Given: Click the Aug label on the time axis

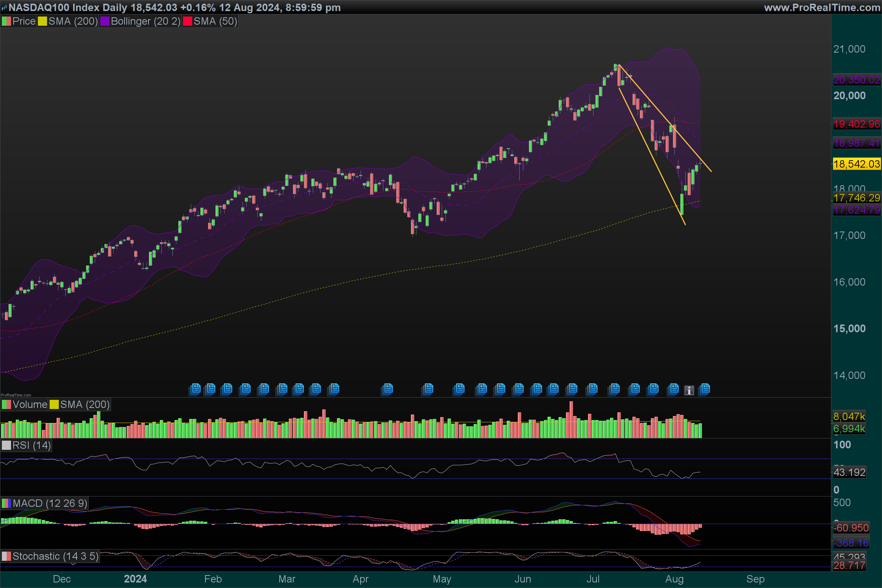Looking at the screenshot, I should click(674, 579).
